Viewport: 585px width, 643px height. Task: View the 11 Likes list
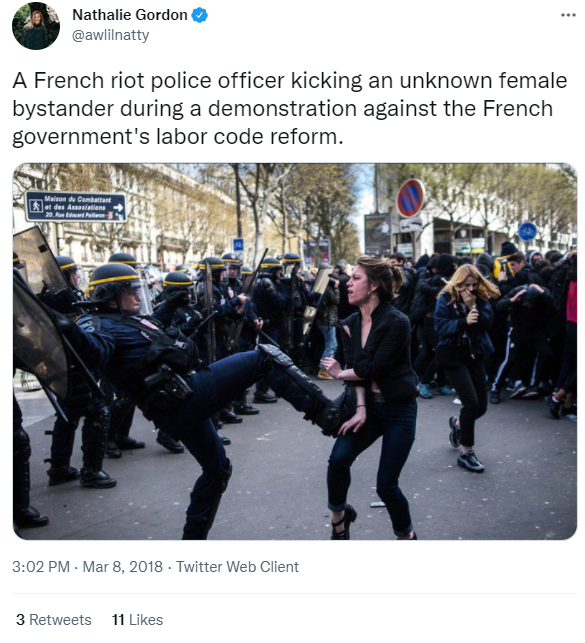[x=137, y=620]
